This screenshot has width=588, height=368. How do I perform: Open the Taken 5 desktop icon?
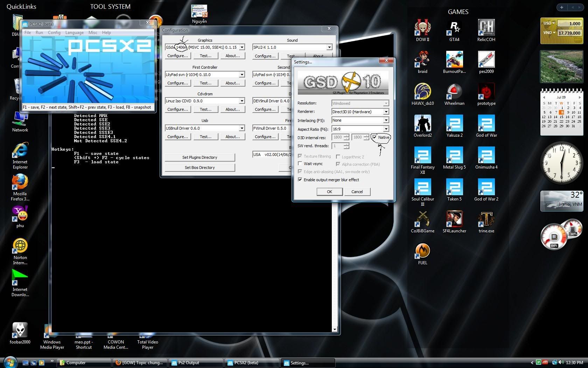coord(454,190)
